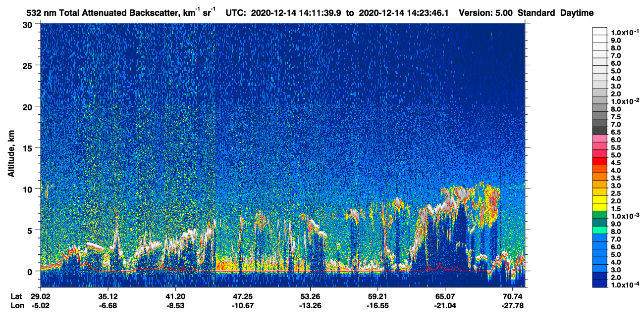Click longitude value -6.68
The width and height of the screenshot is (644, 330).
point(108,306)
